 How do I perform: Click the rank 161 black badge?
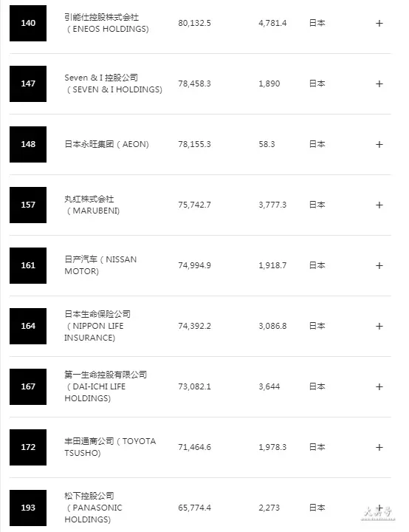tap(28, 265)
